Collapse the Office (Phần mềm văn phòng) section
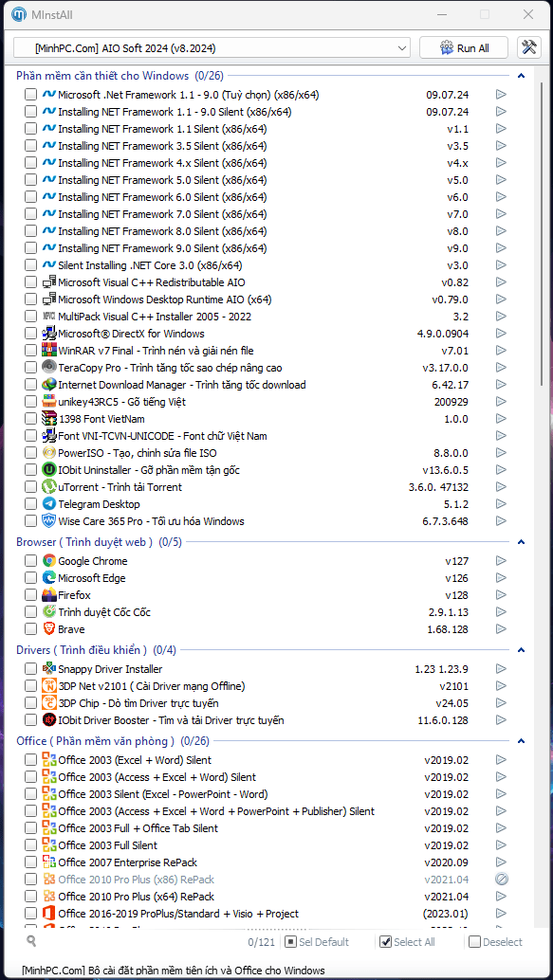This screenshot has height=980, width=553. [x=521, y=741]
